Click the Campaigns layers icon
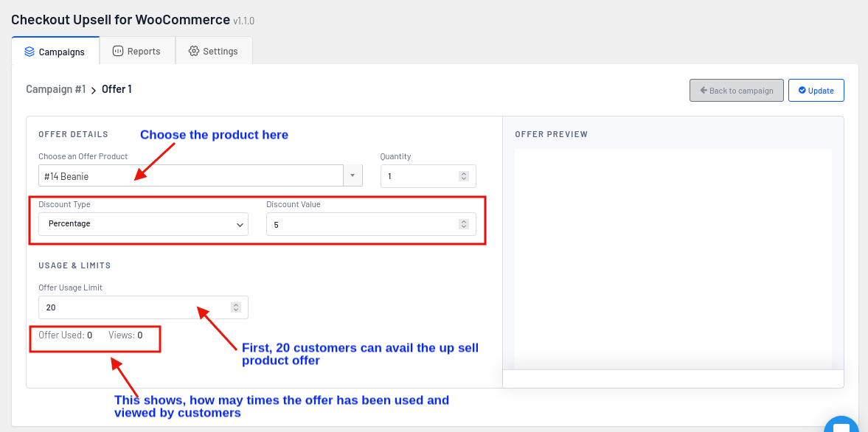868x432 pixels. 29,52
